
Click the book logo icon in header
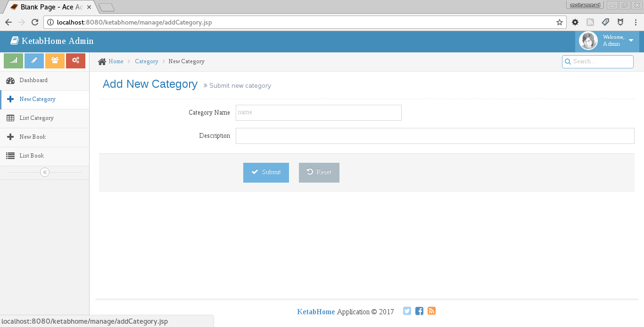[x=15, y=41]
